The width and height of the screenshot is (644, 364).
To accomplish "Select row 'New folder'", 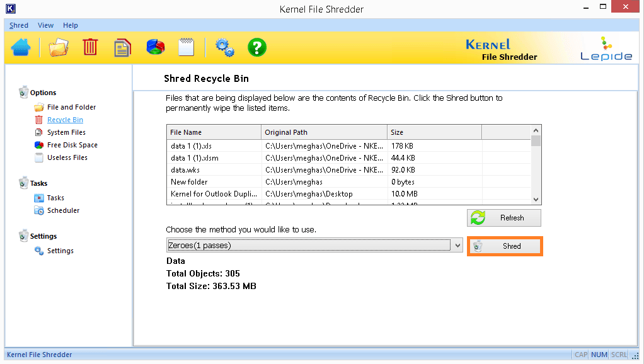I will [348, 182].
